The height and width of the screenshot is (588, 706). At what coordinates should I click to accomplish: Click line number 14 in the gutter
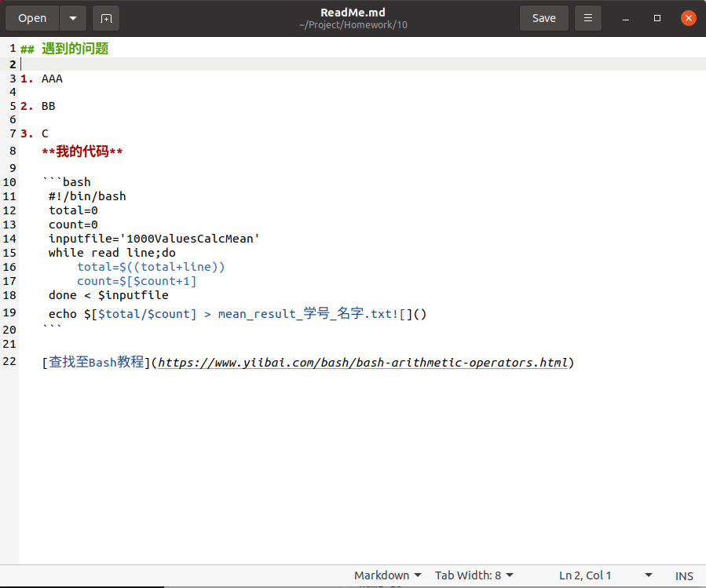click(x=11, y=238)
